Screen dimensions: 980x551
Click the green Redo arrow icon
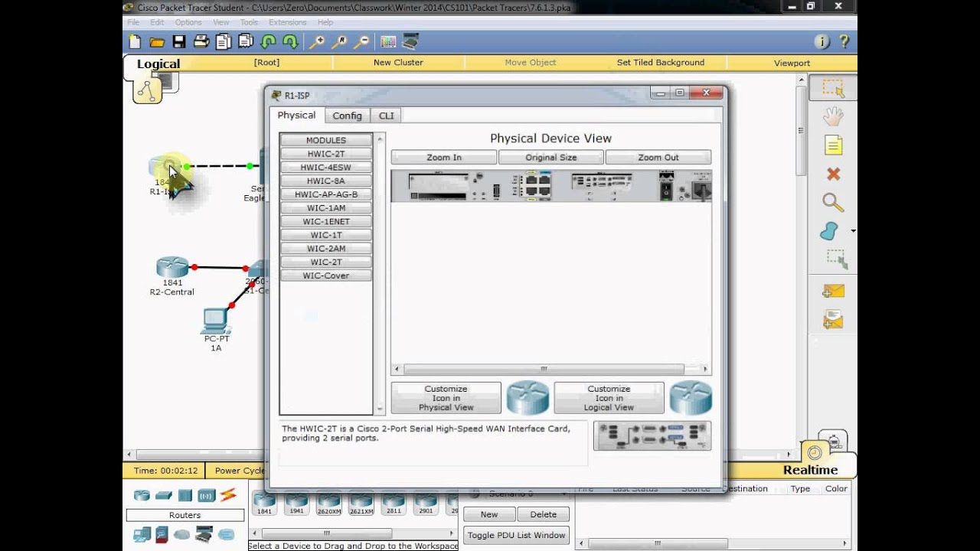coord(290,42)
